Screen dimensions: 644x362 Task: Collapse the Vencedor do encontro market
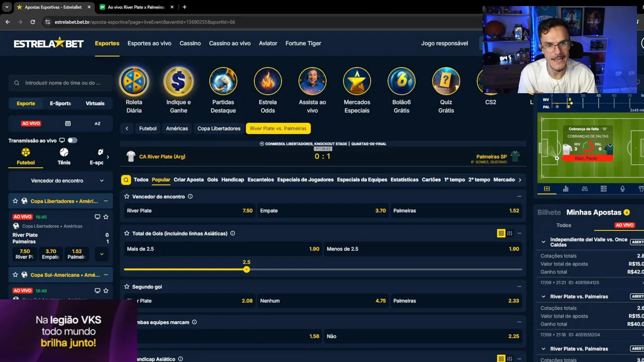tap(519, 197)
